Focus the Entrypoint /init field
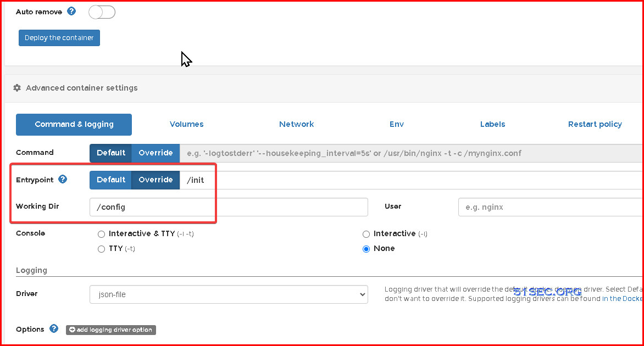Viewport: 644px width, 346px height. [412, 180]
